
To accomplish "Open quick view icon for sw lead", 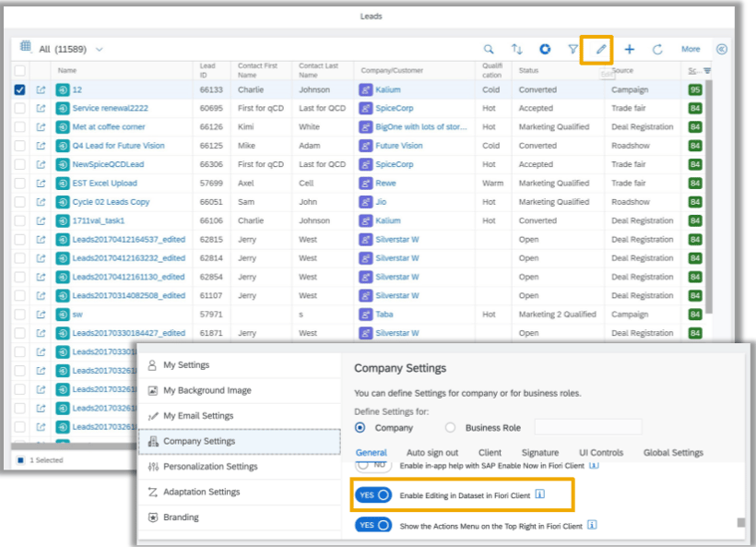I will [x=41, y=314].
